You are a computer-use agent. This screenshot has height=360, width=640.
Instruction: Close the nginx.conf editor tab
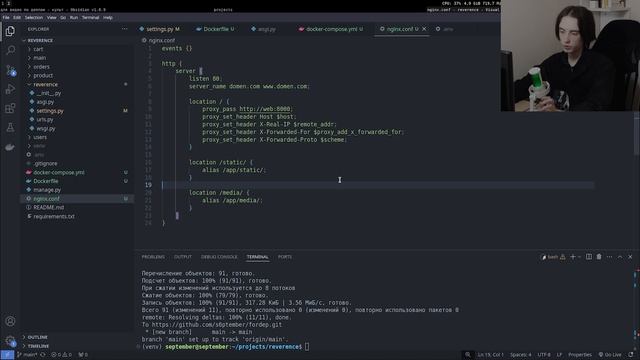tap(424, 29)
